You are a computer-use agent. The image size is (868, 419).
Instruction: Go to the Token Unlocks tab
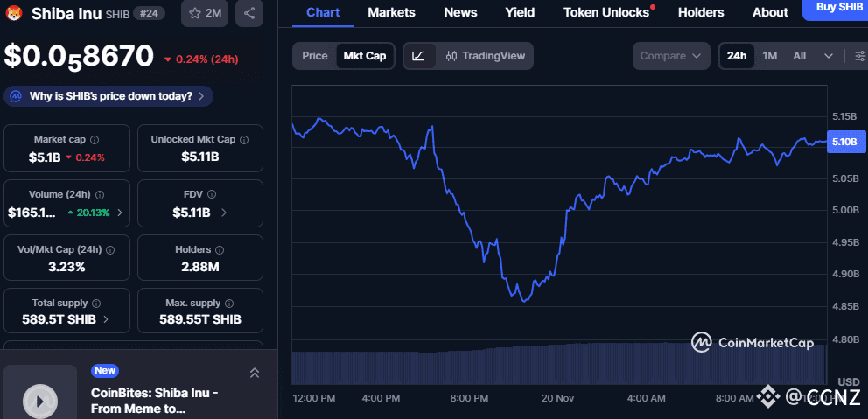click(606, 12)
